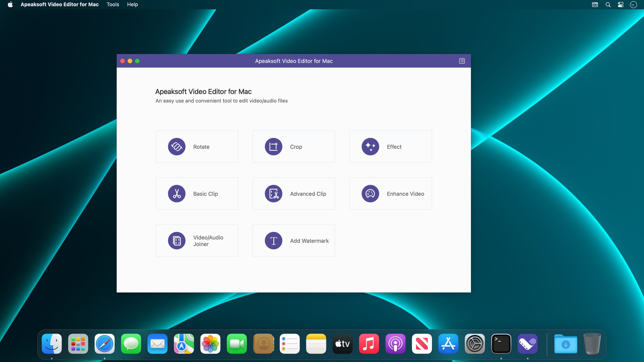Select the Enhance Video palette icon
Screen dimensions: 644x362
(370, 193)
